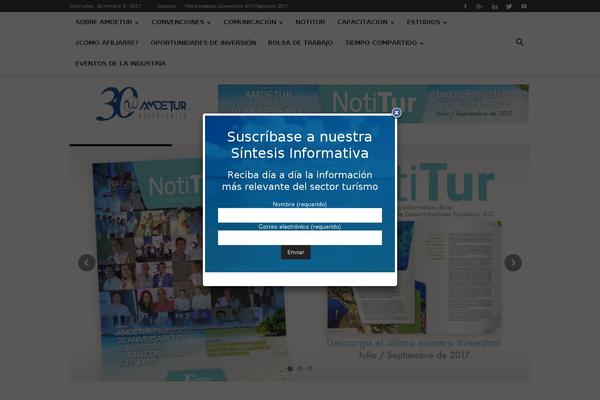Open Twitter page from top bar
Screen dimensions: 600x400
pyautogui.click(x=509, y=6)
